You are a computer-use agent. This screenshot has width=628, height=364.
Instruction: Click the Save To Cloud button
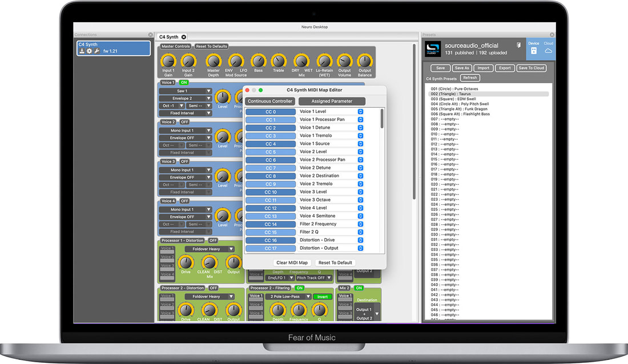532,68
